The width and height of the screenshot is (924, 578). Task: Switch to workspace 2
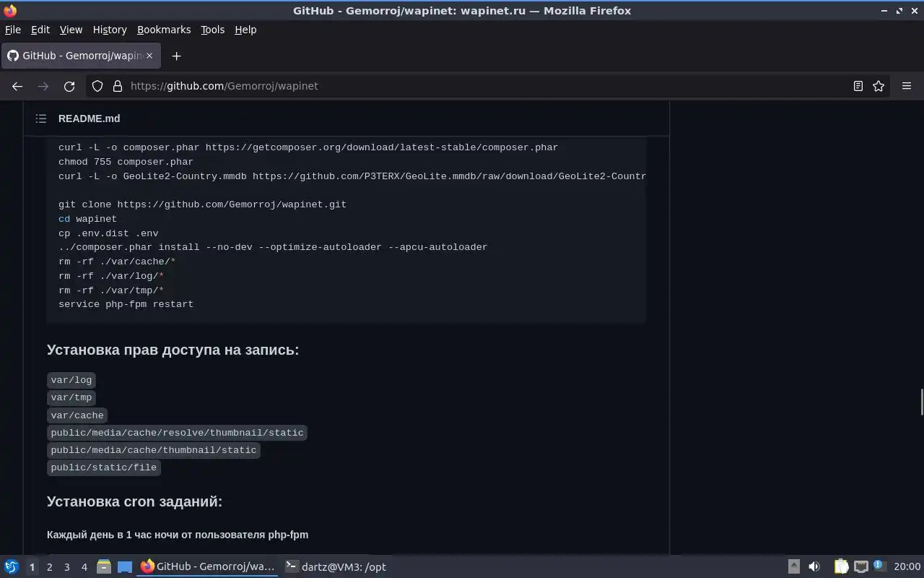(49, 567)
